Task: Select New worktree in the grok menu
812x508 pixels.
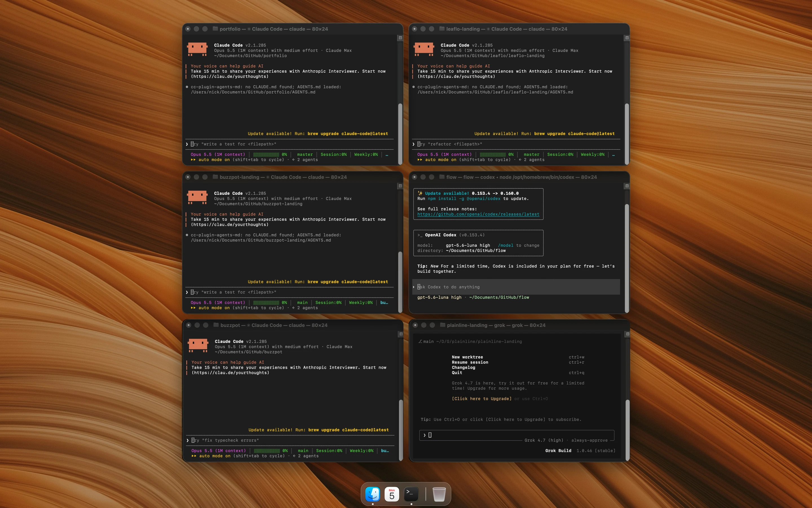Action: [x=467, y=357]
